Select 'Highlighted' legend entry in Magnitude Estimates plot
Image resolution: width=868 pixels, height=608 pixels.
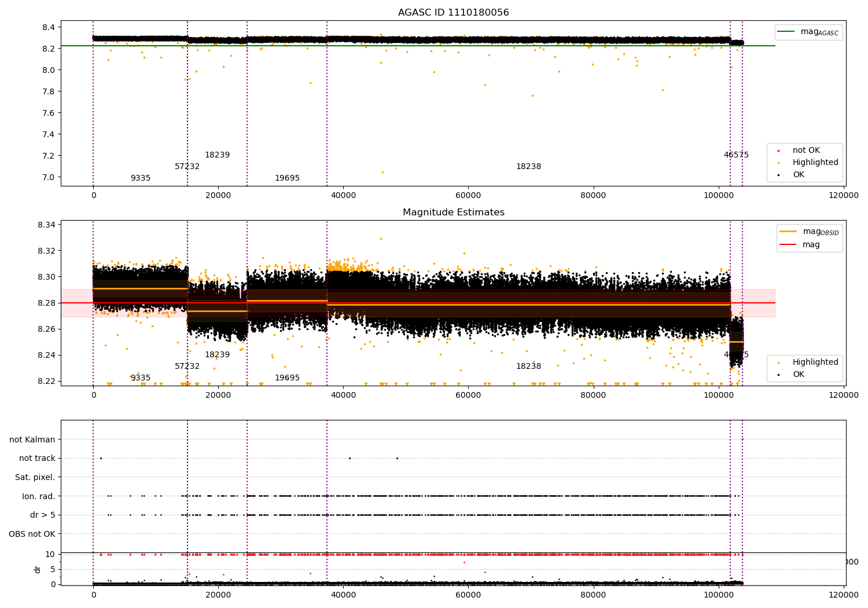(x=815, y=362)
